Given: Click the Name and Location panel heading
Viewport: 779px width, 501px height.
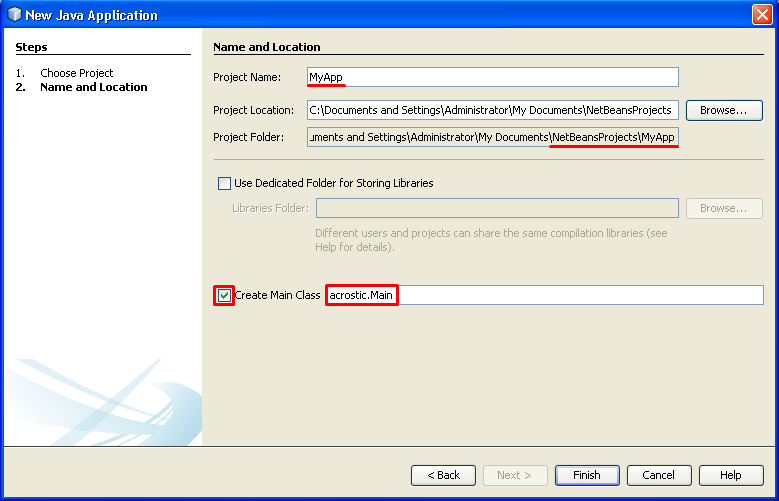Looking at the screenshot, I should click(267, 47).
